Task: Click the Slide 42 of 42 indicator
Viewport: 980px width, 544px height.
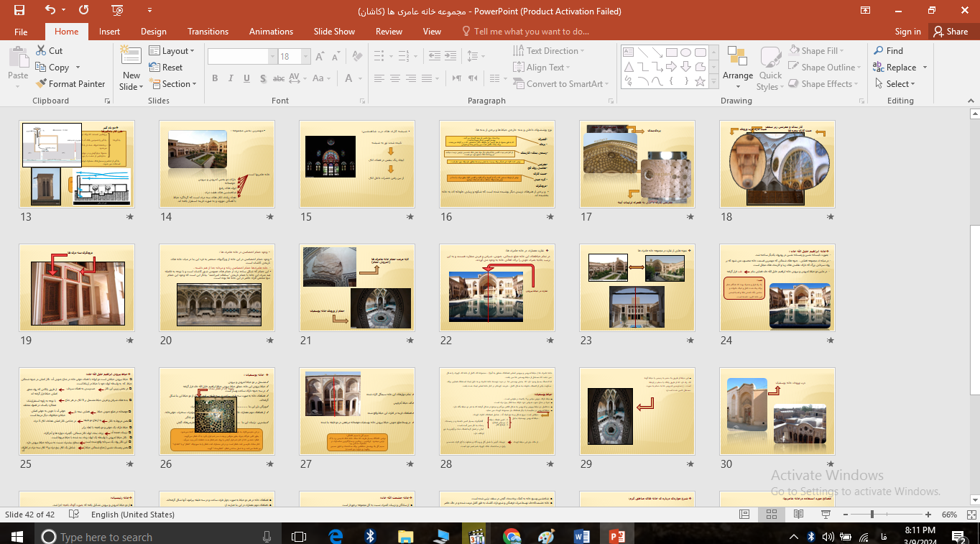Action: [x=29, y=515]
